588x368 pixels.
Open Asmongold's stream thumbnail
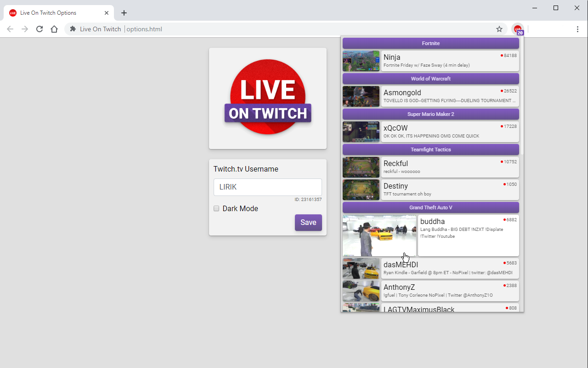click(361, 97)
